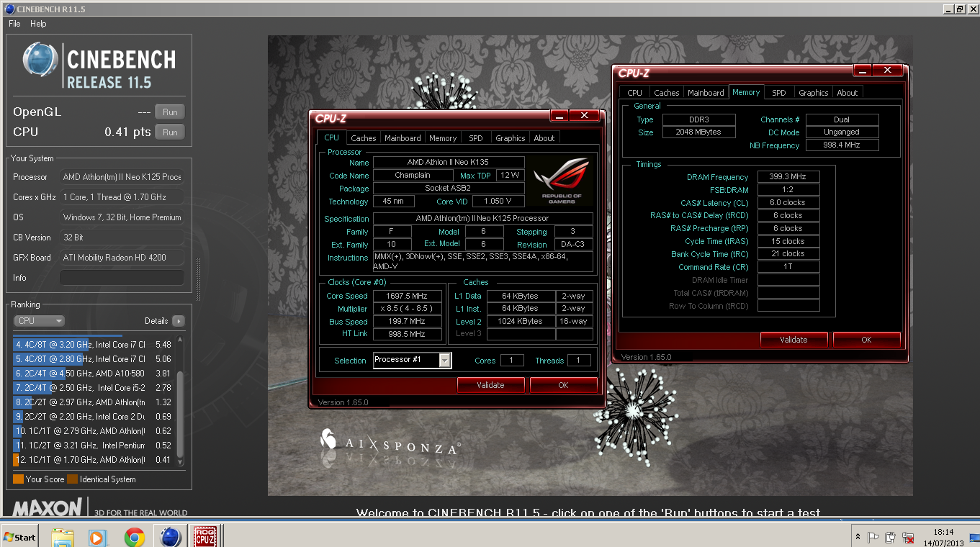Click the Republic of Gamers logo
The height and width of the screenshot is (547, 980).
[x=561, y=181]
